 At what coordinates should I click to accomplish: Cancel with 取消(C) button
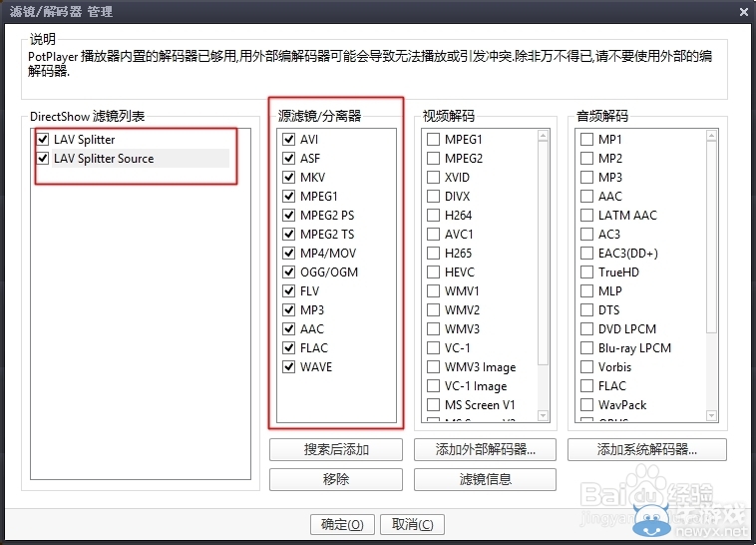(412, 524)
